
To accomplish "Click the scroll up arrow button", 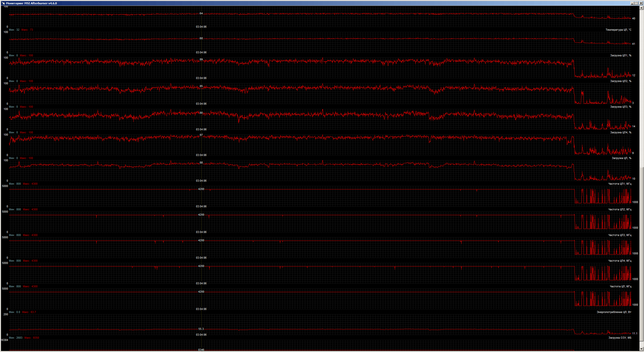I will [x=641, y=8].
